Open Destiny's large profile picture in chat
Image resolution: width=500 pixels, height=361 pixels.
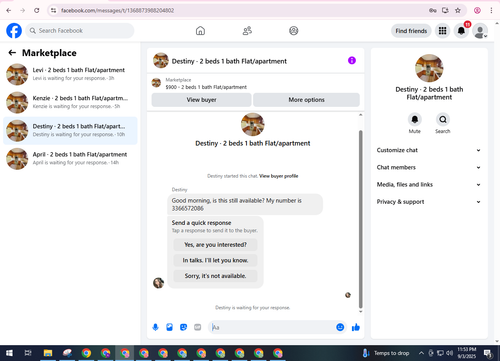253,124
